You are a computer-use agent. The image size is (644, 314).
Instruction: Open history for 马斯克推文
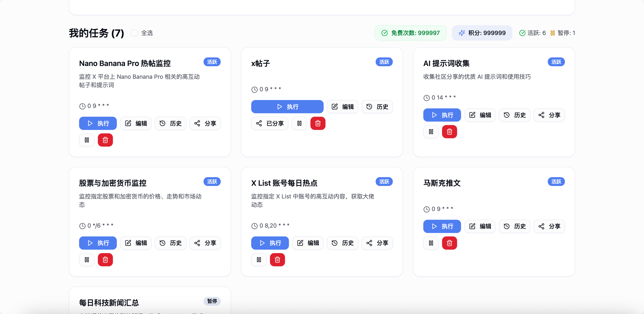(514, 226)
